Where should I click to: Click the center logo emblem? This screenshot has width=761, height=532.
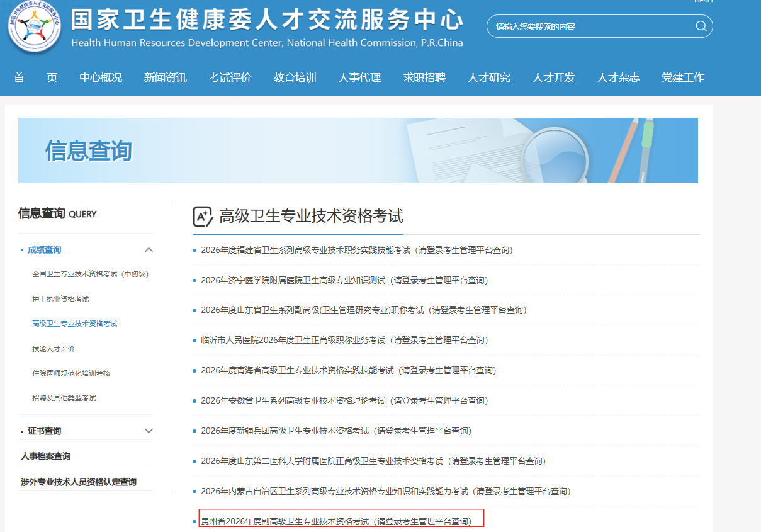pyautogui.click(x=35, y=26)
